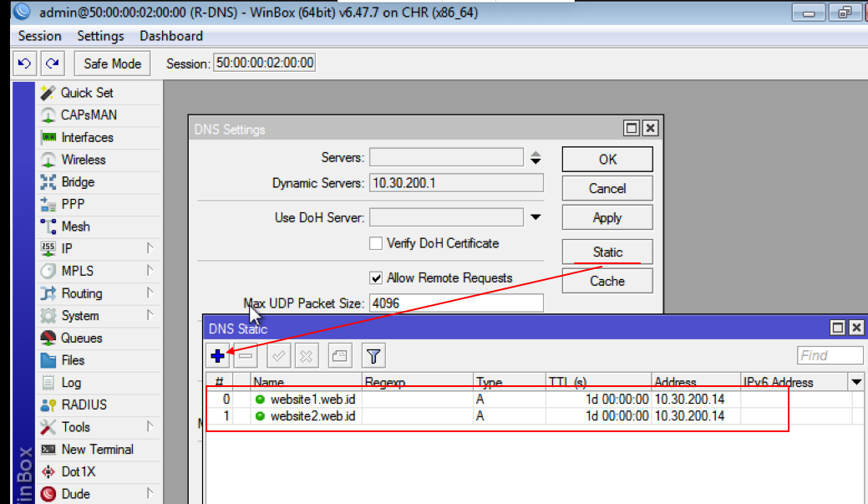Sort DNS Static by Address column
The width and height of the screenshot is (868, 504).
pyautogui.click(x=696, y=382)
